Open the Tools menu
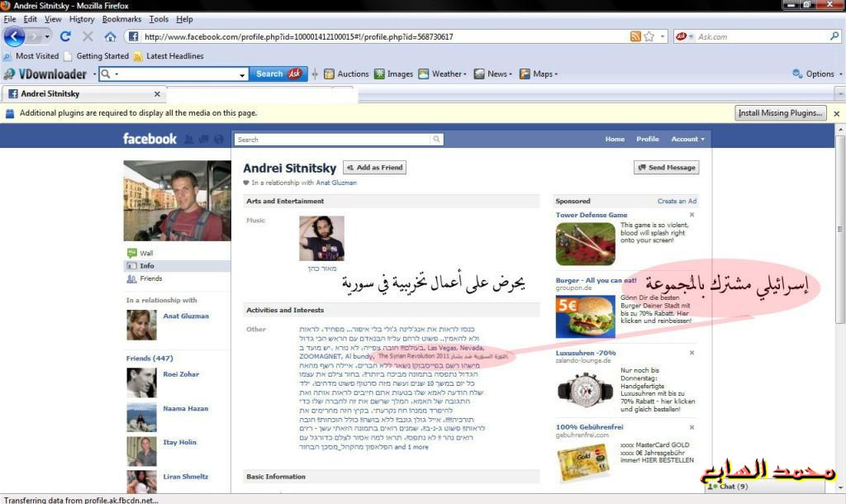 tap(159, 19)
